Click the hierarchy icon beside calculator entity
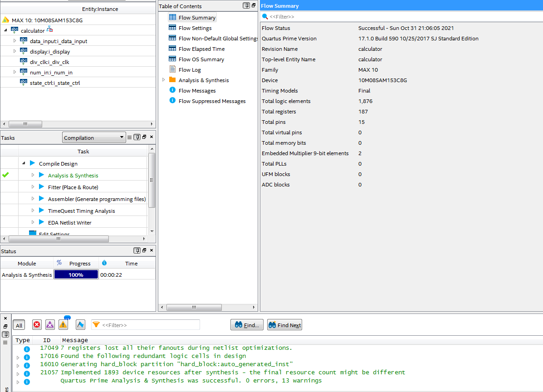543x392 pixels. pos(49,30)
